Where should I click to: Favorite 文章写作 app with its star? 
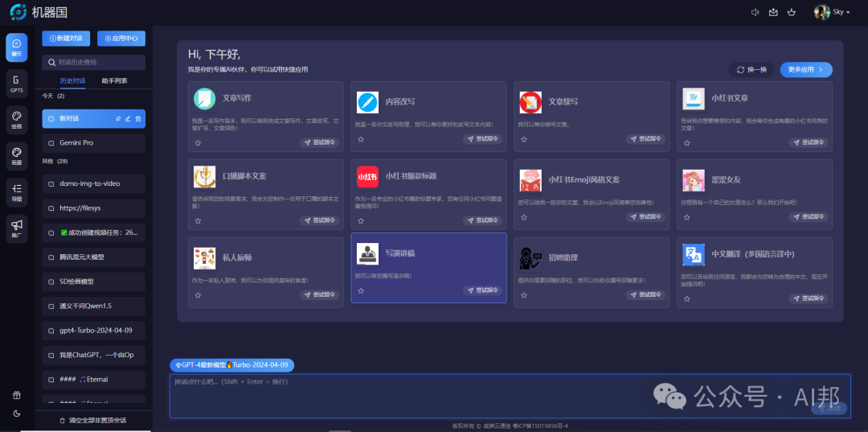tap(198, 142)
